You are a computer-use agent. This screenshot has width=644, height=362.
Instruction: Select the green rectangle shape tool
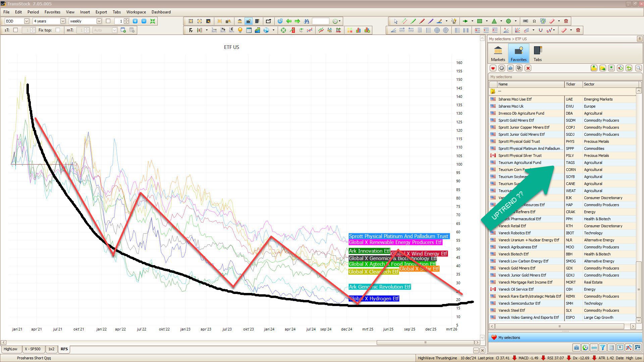point(480,21)
